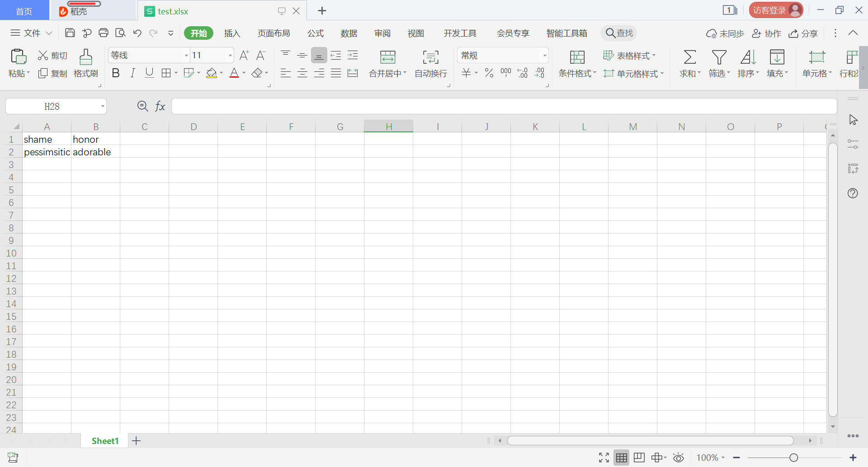
Task: Expand the number format 常规 dropdown
Action: tap(544, 55)
